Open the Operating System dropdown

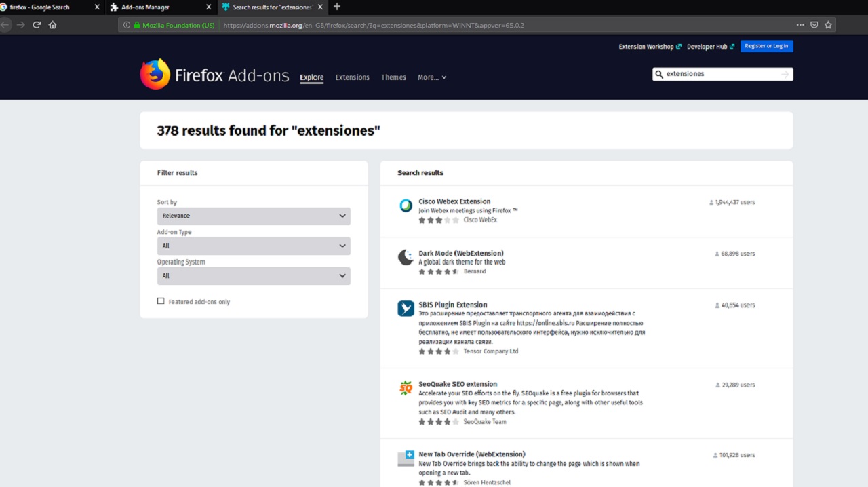coord(253,275)
